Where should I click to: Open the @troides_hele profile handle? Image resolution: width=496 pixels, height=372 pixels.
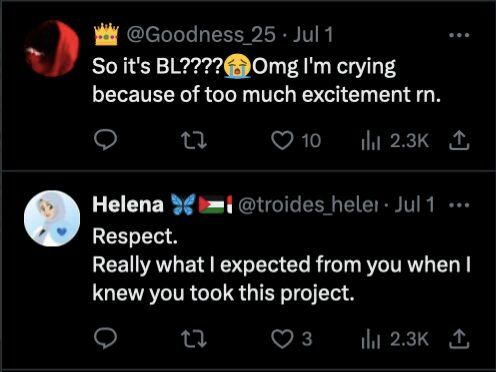pyautogui.click(x=308, y=205)
